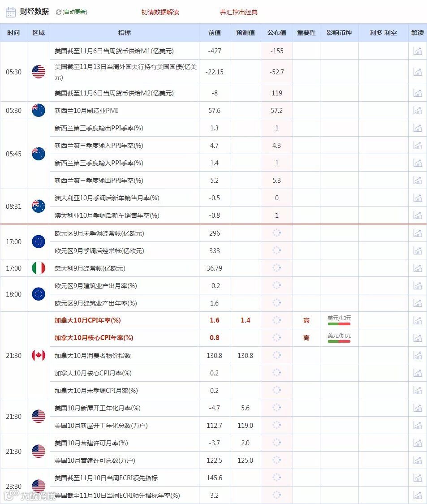Open chart icon for 澳大利亚新车销售年率 row

[417, 215]
